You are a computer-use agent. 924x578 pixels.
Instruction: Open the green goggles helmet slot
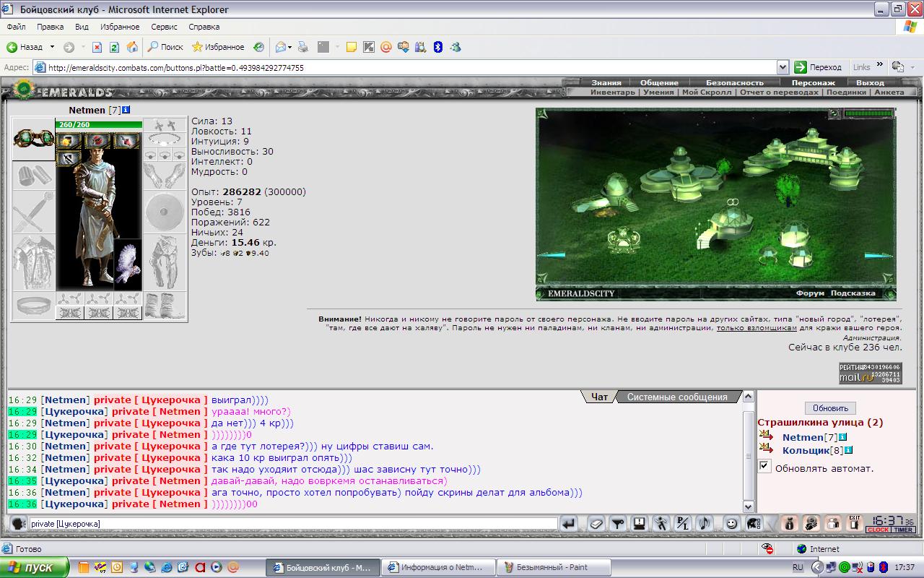tap(34, 139)
